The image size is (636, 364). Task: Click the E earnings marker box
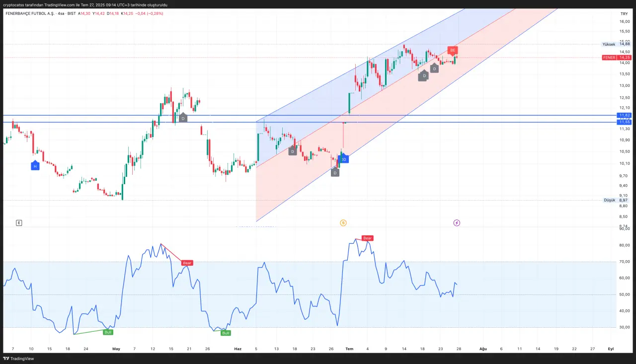tap(19, 223)
